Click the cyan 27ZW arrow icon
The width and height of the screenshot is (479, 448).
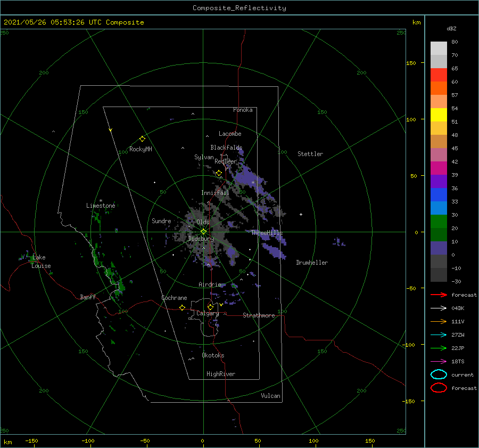tap(439, 335)
